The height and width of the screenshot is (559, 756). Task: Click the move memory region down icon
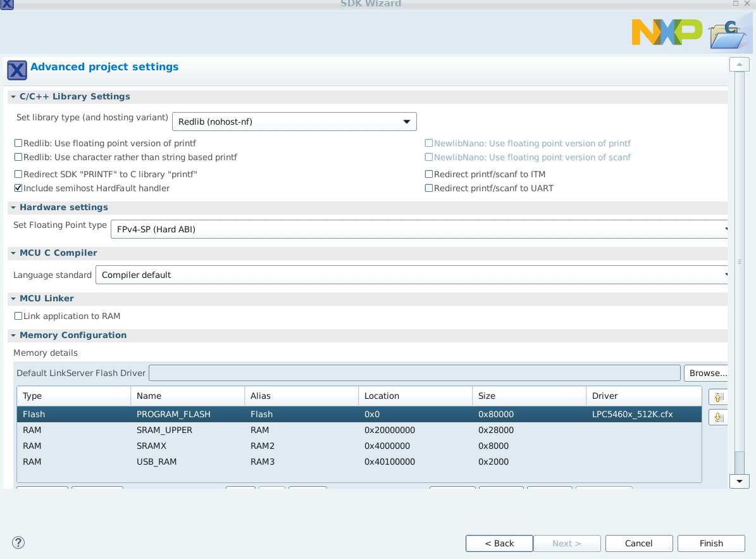point(719,417)
